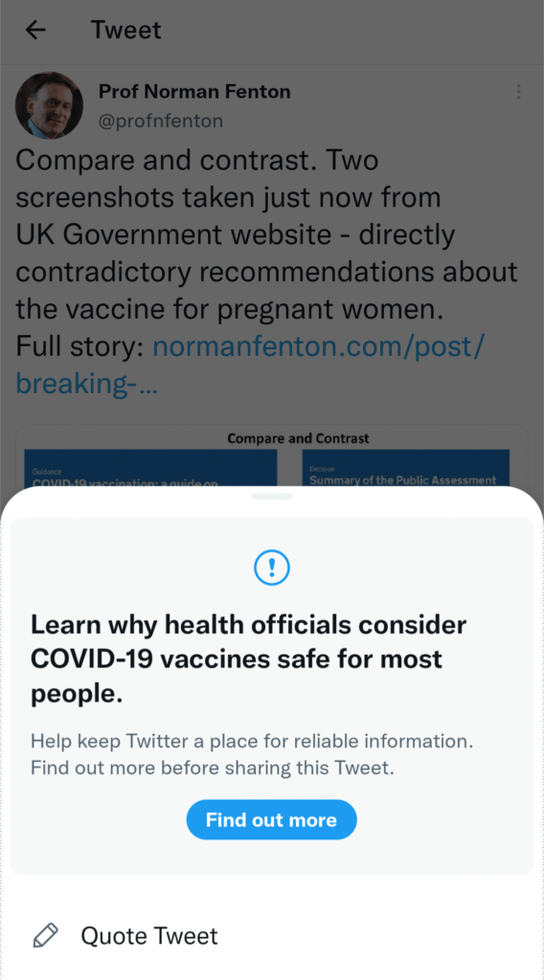
Task: Go back using the left arrow
Action: (35, 30)
